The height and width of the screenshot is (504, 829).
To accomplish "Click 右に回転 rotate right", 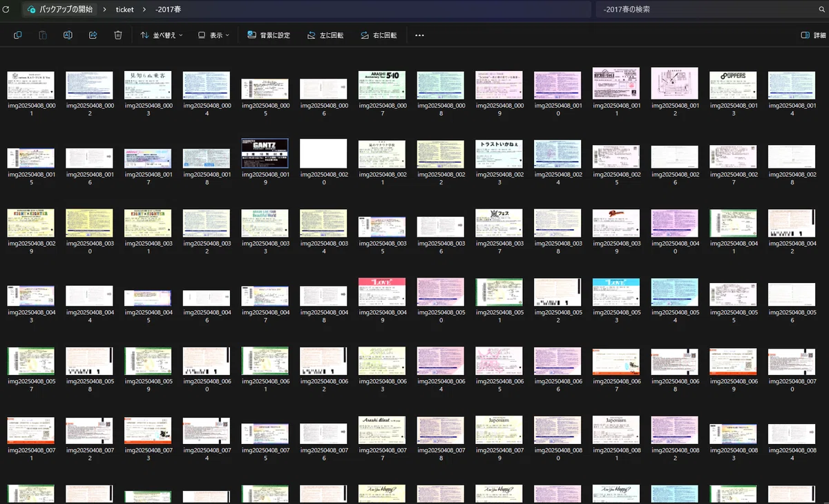I will pos(379,35).
